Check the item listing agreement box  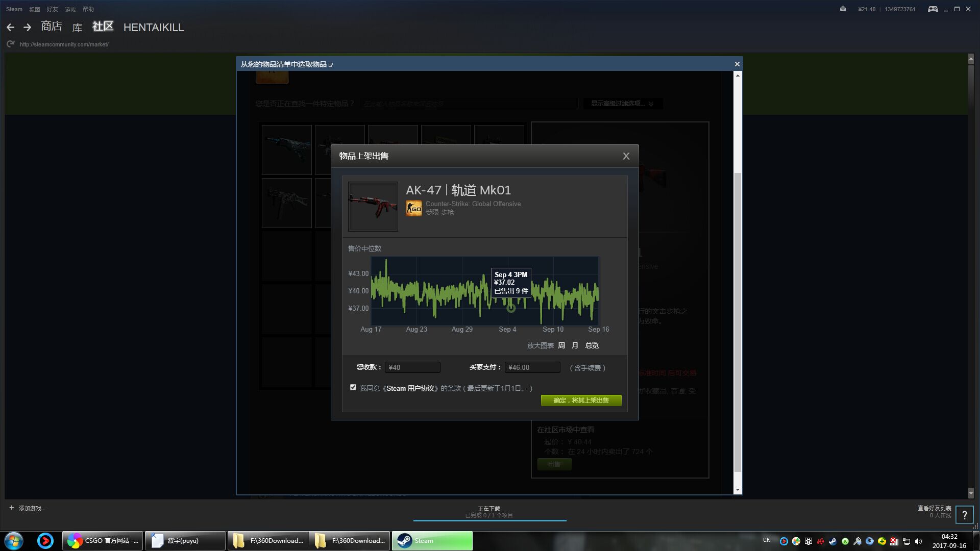(x=353, y=388)
